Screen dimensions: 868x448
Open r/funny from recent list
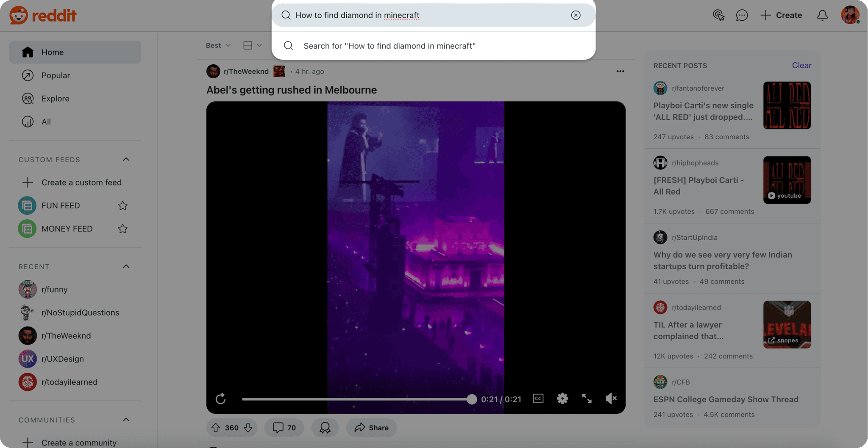[75, 289]
